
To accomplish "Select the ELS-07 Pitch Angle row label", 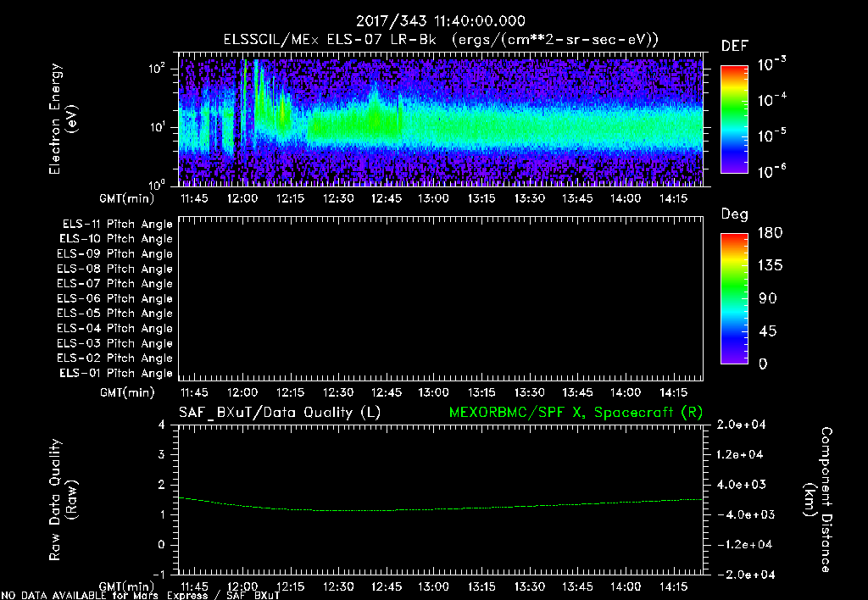I will [115, 283].
